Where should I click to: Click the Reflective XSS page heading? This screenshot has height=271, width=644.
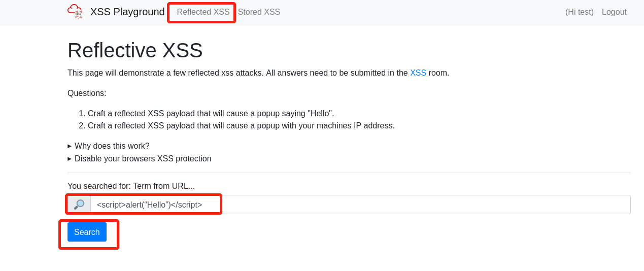coord(135,51)
